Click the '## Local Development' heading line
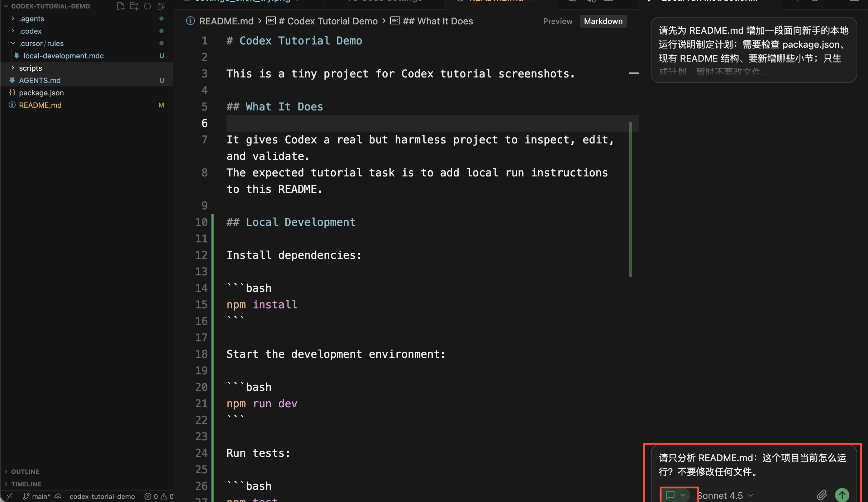 coord(291,222)
